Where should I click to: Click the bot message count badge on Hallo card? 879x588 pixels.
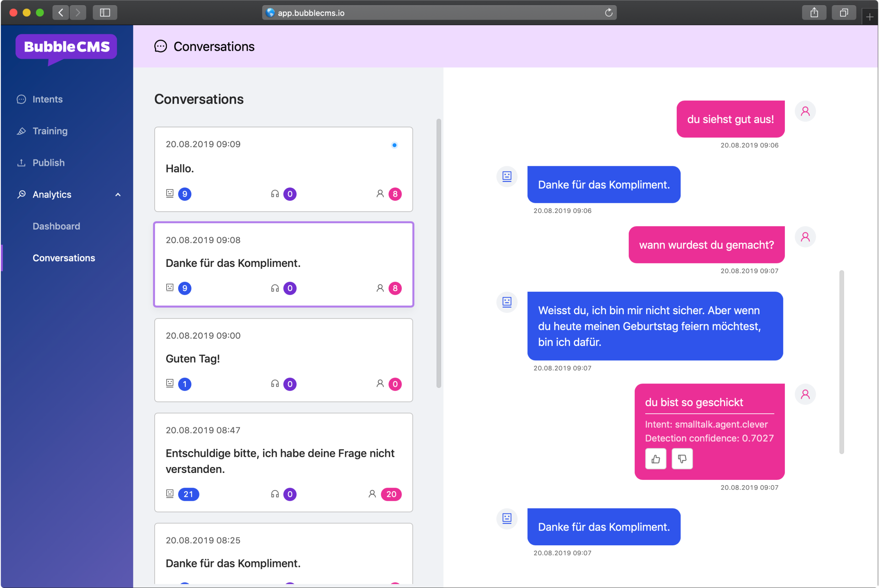tap(184, 194)
